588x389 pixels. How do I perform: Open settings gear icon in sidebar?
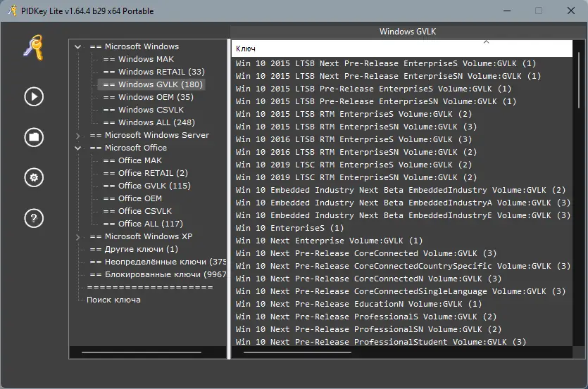point(33,177)
